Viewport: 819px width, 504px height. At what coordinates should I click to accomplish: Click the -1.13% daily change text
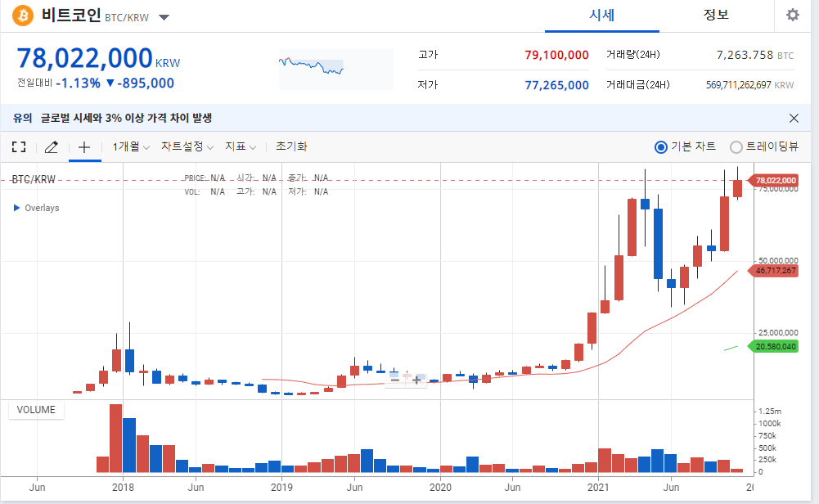point(78,83)
